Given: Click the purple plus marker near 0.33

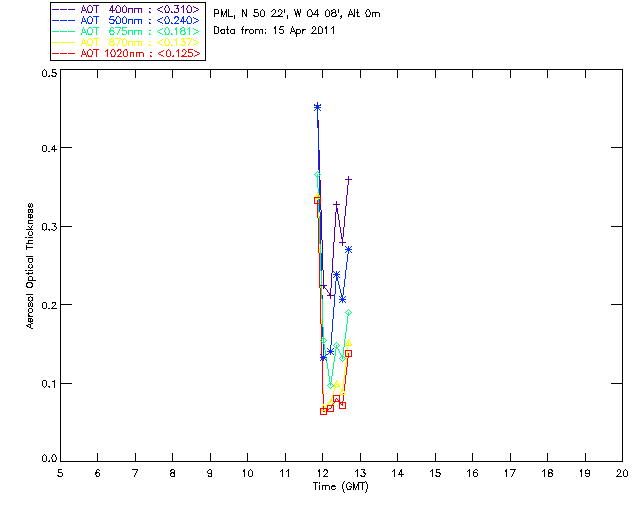Looking at the screenshot, I should (336, 204).
